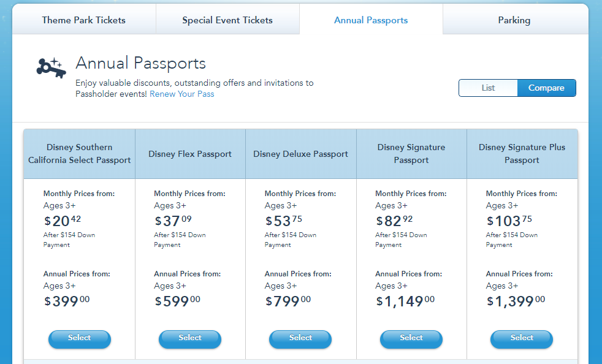Click the Mickey key Annual Passports icon
Viewport: 602px width, 364px height.
pyautogui.click(x=51, y=68)
